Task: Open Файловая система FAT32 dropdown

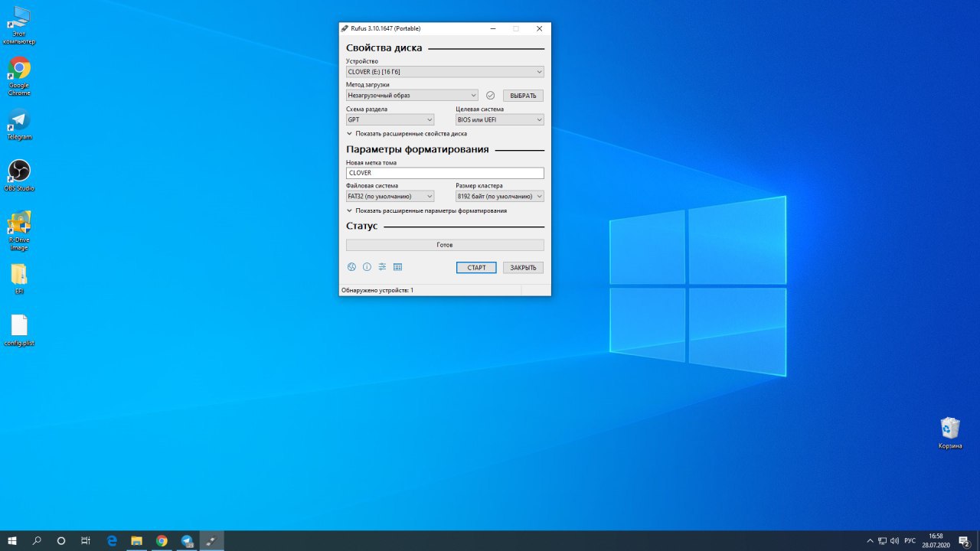Action: click(x=390, y=196)
